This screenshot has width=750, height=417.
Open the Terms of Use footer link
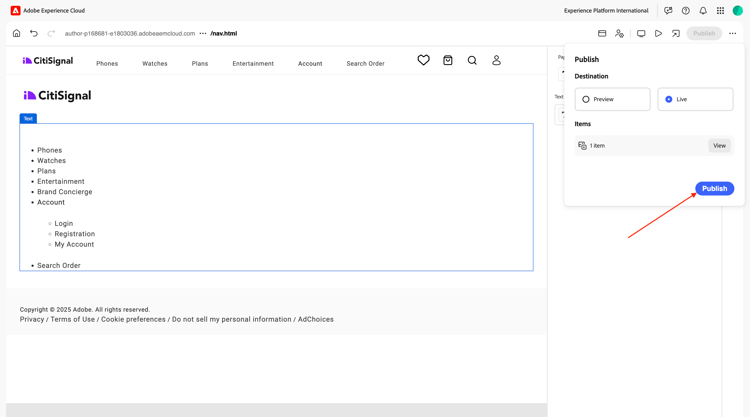click(73, 319)
